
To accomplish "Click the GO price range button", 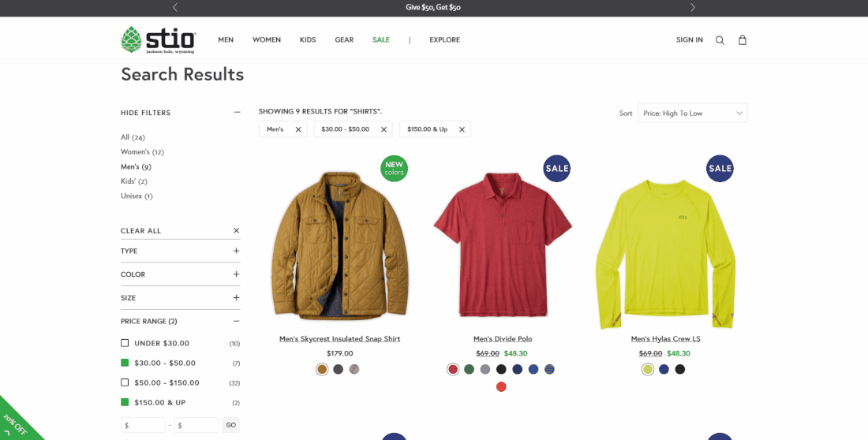I will coord(231,425).
